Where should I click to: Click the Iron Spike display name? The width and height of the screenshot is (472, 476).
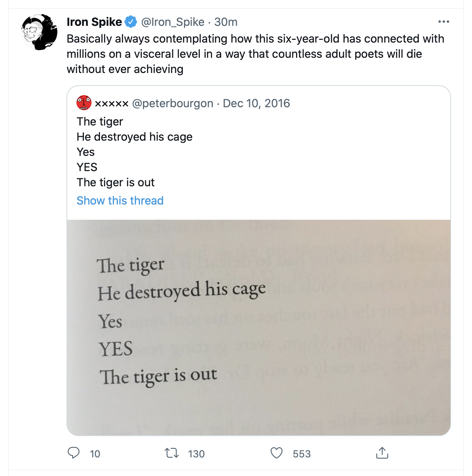coord(94,22)
